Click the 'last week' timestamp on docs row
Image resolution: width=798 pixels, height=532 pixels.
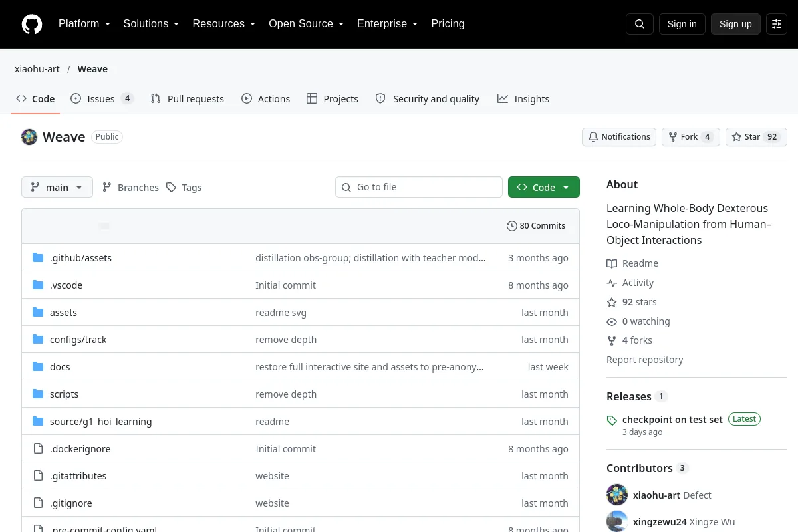pyautogui.click(x=548, y=367)
